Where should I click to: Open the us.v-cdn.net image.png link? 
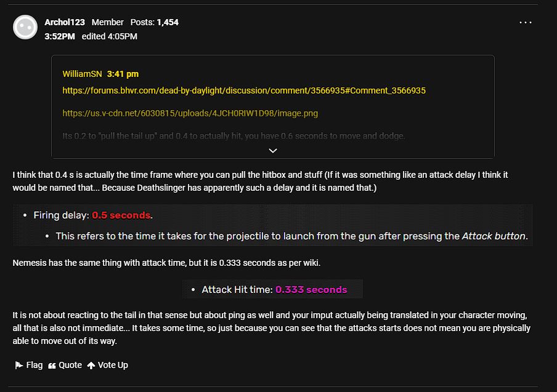pyautogui.click(x=190, y=113)
